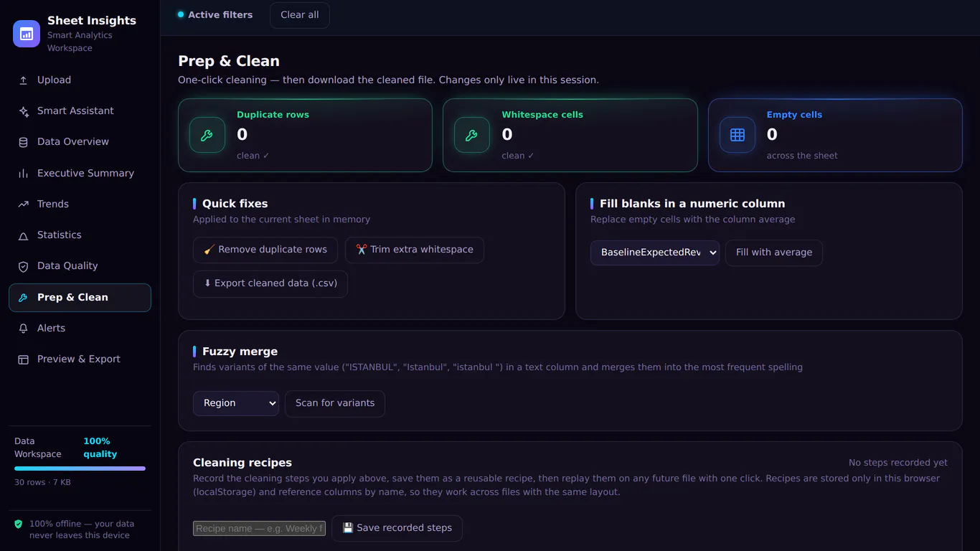The width and height of the screenshot is (980, 551).
Task: Go to Preview & Export
Action: [80, 359]
